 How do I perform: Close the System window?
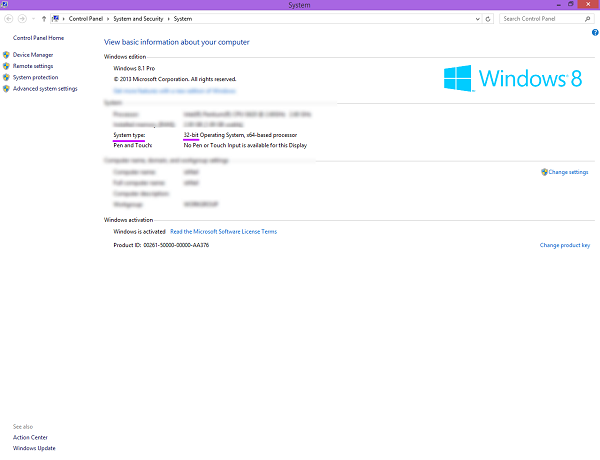pyautogui.click(x=588, y=4)
